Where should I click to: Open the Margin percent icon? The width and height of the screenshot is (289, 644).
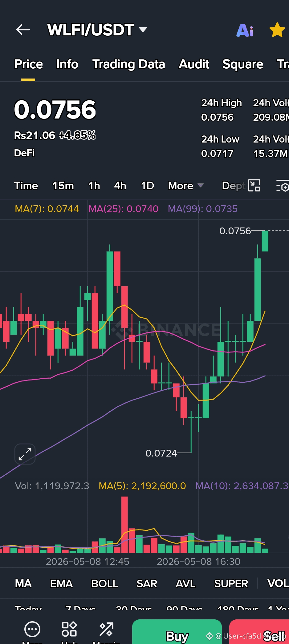[x=106, y=629]
